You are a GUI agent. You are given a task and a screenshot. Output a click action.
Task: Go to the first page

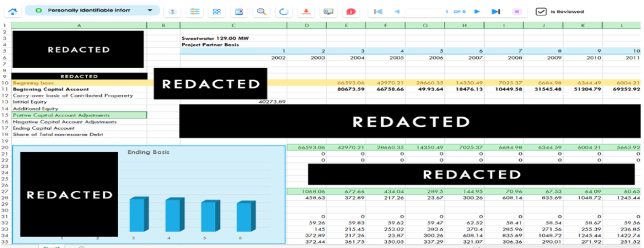pos(378,11)
